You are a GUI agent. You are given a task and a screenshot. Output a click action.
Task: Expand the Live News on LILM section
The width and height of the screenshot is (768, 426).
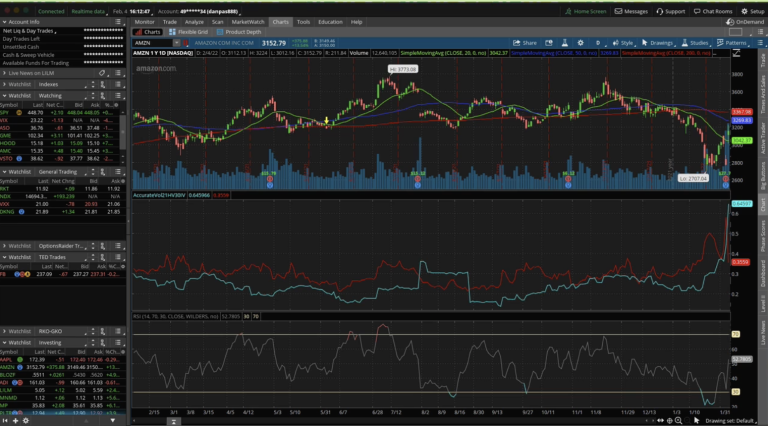coord(6,73)
